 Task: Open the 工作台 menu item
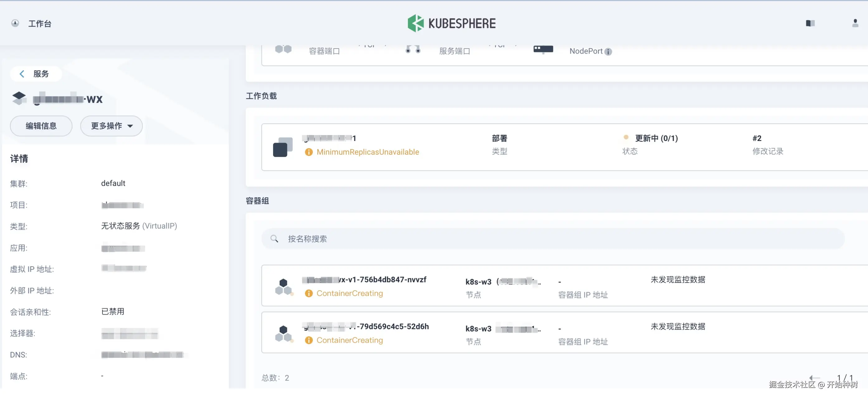[x=40, y=24]
